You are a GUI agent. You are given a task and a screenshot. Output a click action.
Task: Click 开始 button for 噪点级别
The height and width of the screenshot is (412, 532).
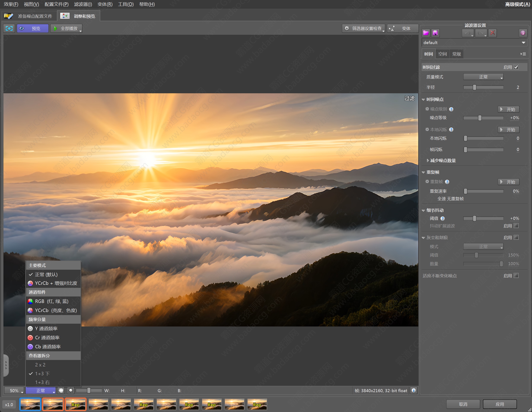tap(508, 109)
